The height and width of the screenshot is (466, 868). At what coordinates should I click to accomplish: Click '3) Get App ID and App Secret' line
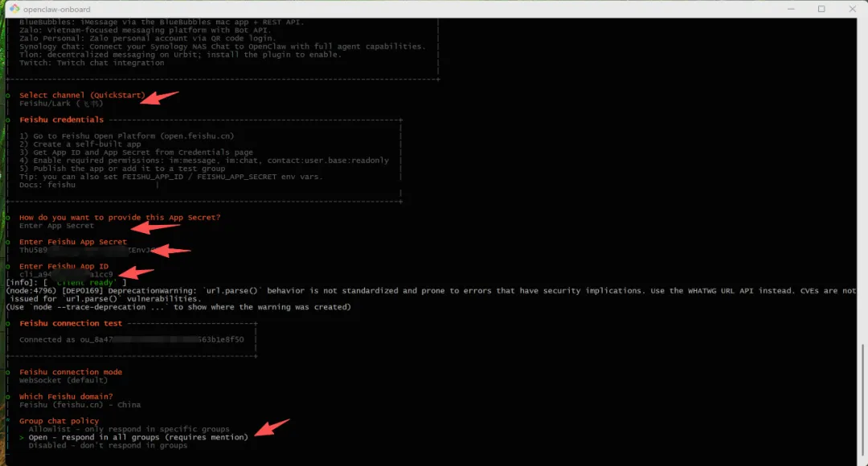click(x=136, y=152)
